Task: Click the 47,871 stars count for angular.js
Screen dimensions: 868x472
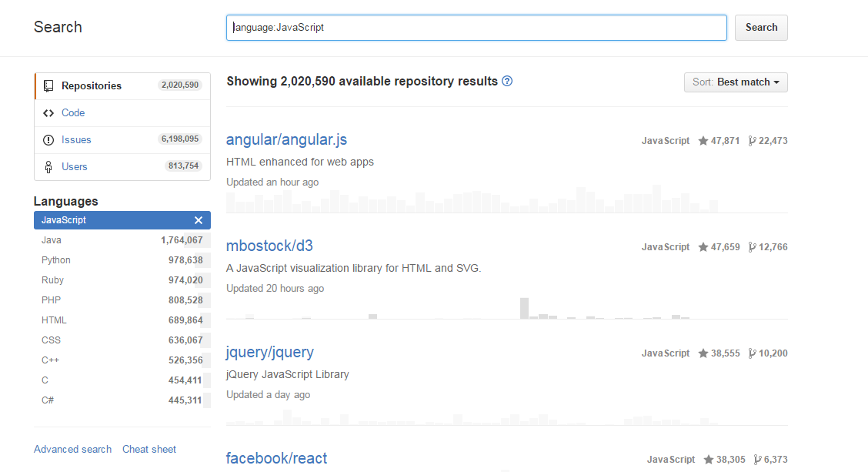Action: click(x=725, y=141)
